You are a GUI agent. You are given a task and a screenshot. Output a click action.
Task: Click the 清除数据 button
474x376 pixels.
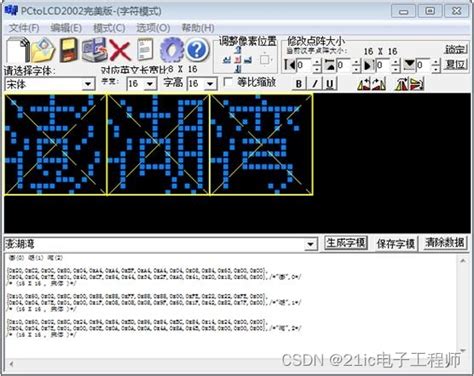tap(445, 243)
